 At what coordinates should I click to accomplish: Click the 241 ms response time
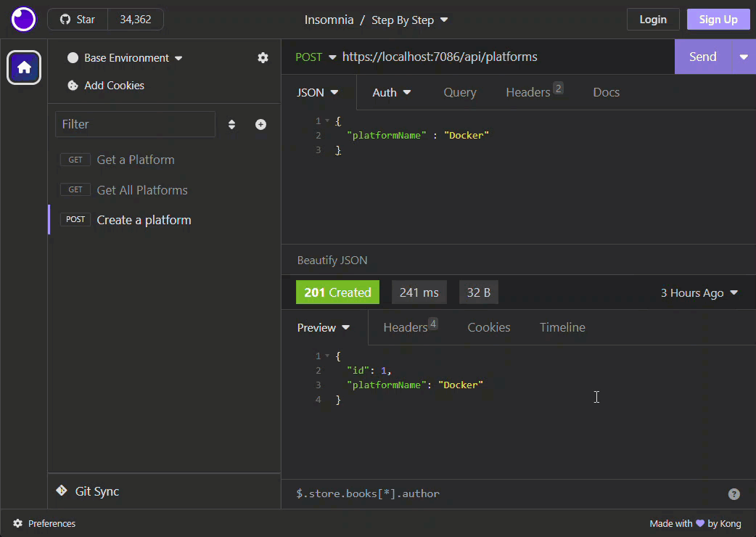419,292
